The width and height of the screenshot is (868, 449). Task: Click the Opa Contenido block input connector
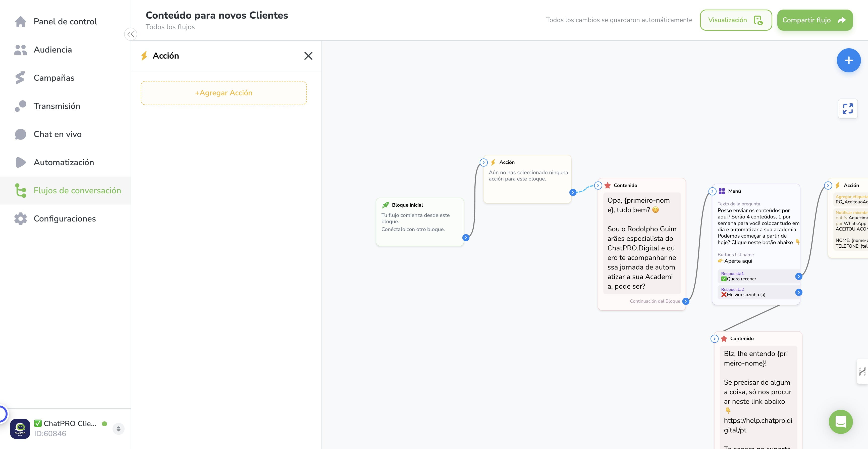598,185
